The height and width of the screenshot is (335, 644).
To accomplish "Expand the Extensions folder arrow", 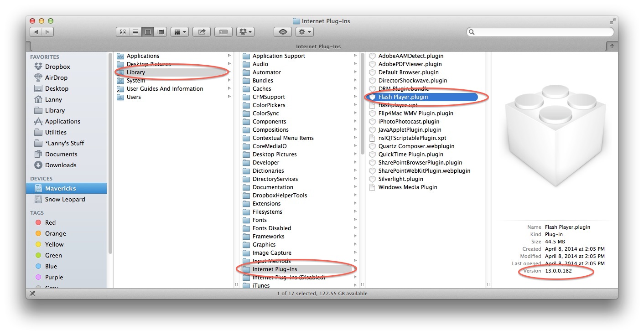I will [355, 204].
